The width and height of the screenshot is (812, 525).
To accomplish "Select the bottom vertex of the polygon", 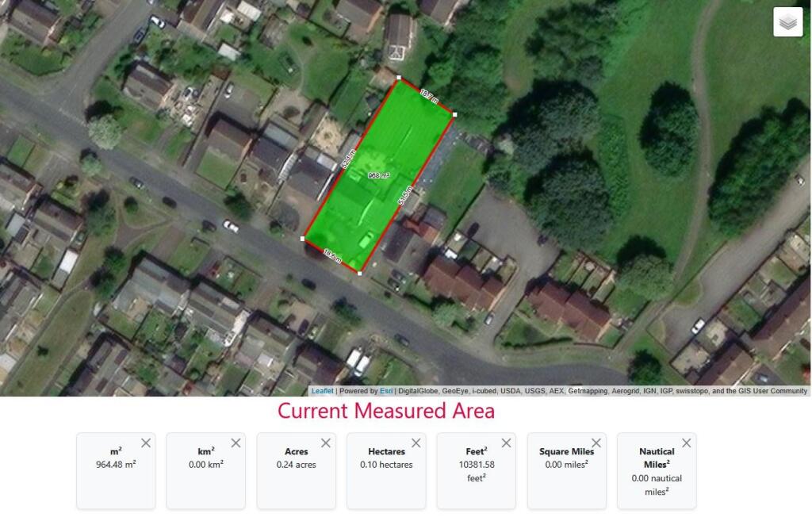I will click(359, 273).
